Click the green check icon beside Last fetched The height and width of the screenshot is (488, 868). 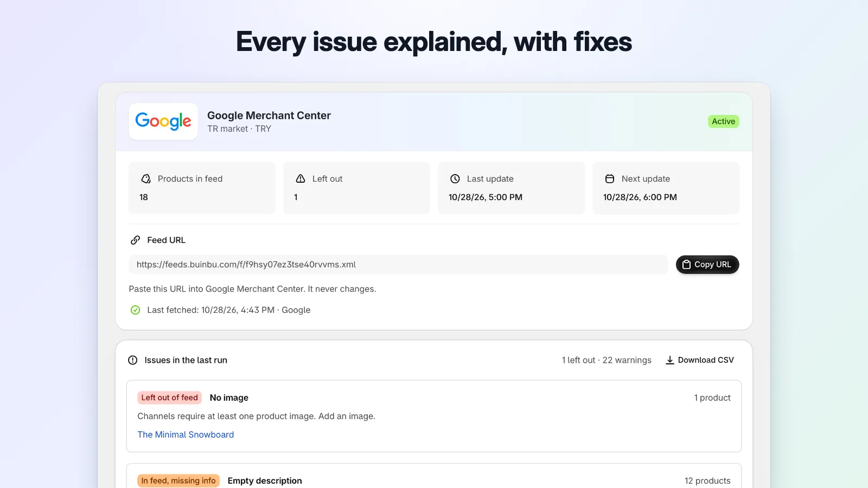pyautogui.click(x=136, y=310)
